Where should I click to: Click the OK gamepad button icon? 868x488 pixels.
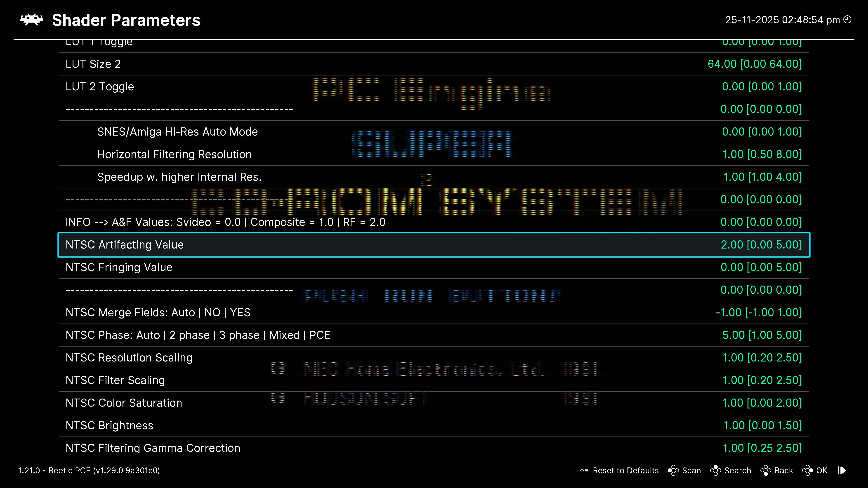tap(807, 470)
